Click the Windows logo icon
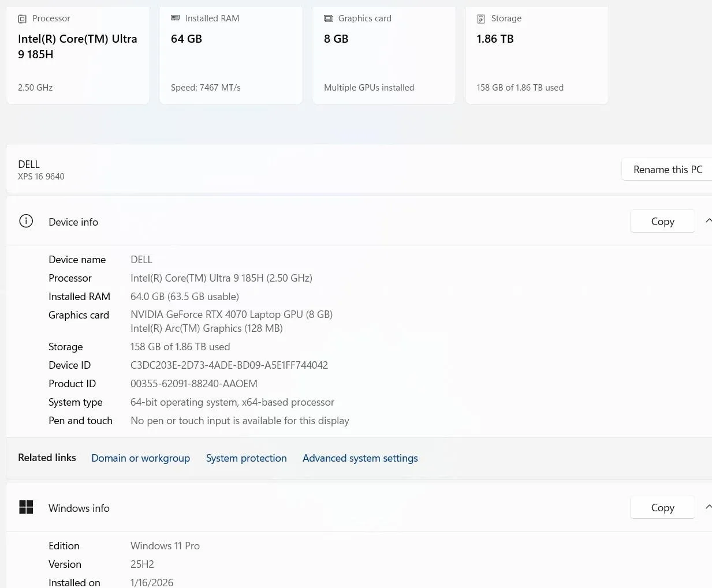Viewport: 712px width, 588px height. (x=26, y=507)
